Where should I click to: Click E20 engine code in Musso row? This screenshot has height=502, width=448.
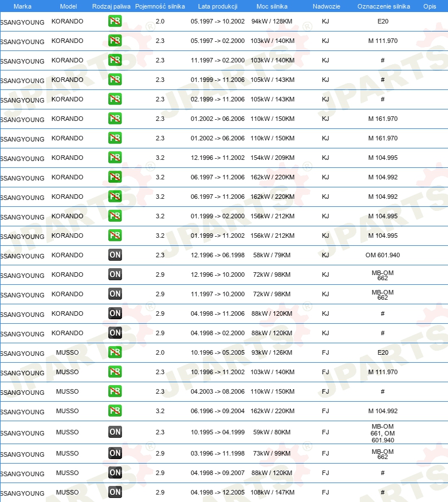pos(383,352)
